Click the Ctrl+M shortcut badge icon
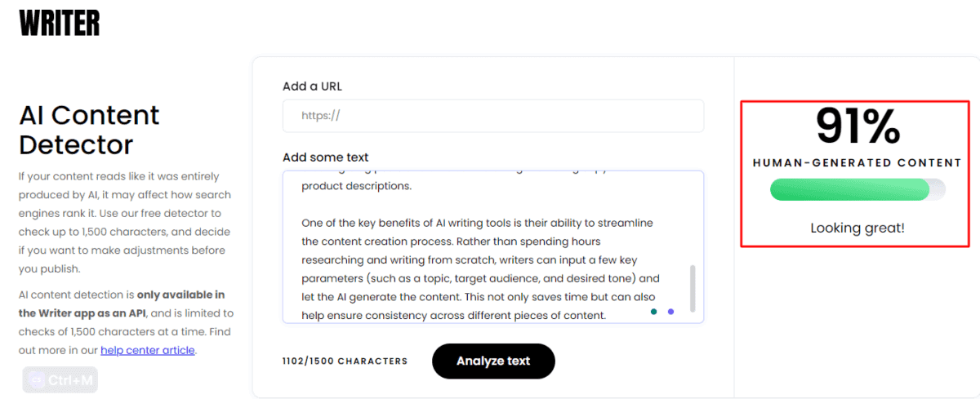Image resolution: width=980 pixels, height=399 pixels. [x=36, y=380]
